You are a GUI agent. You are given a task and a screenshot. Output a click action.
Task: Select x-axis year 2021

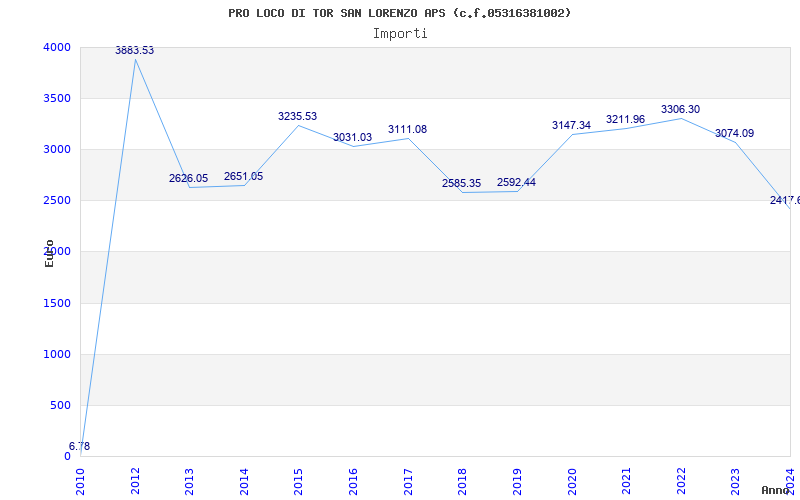pyautogui.click(x=627, y=482)
